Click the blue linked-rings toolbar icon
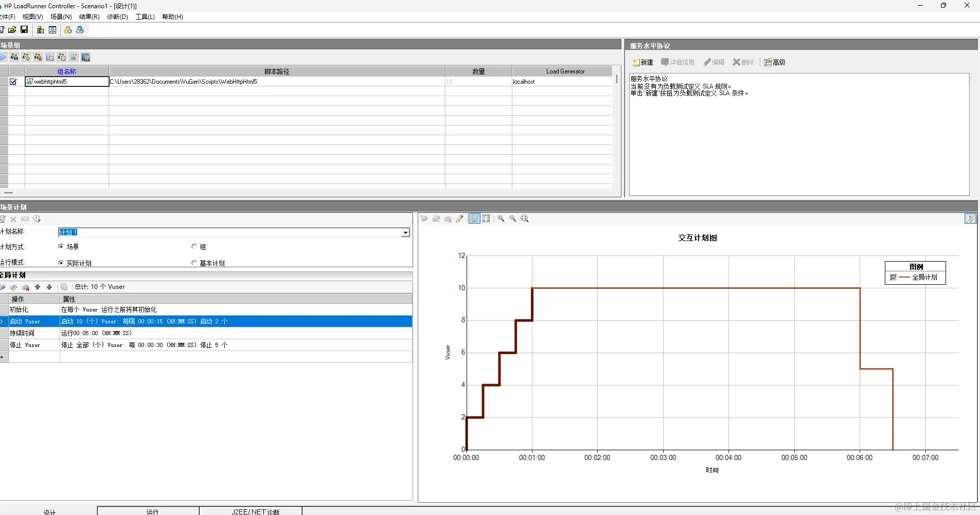 click(x=80, y=30)
